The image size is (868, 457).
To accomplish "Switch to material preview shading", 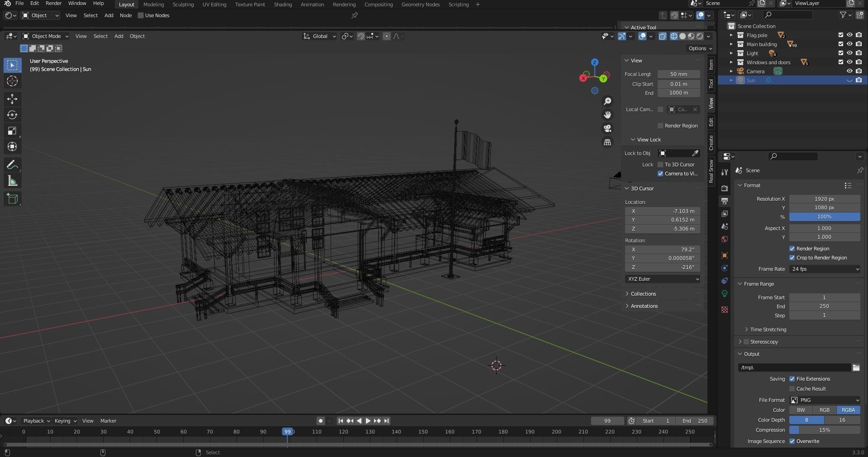I will (x=691, y=36).
